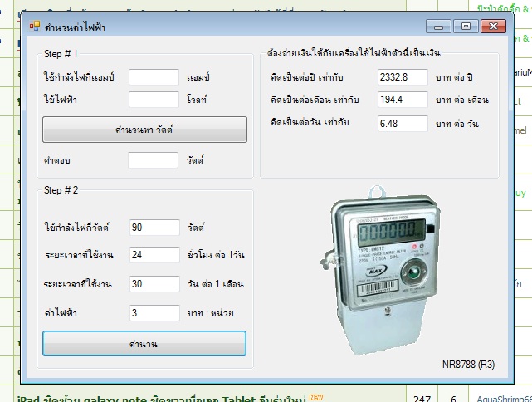Click the yearly cost field showing 2332.8
The height and width of the screenshot is (402, 532).
click(403, 77)
